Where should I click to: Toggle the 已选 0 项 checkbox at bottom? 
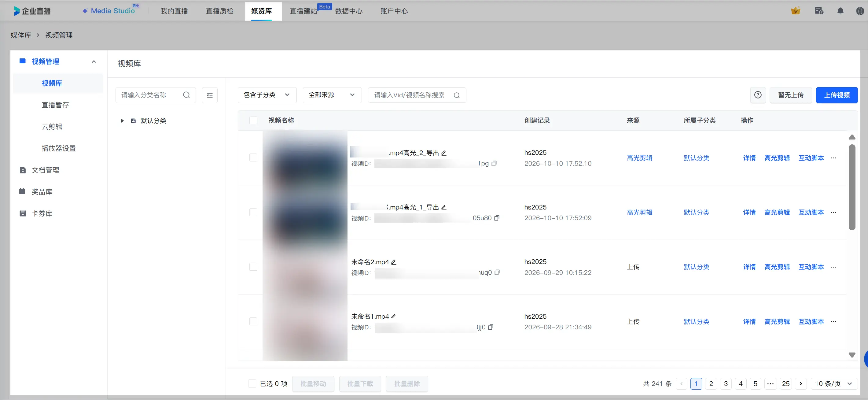point(252,383)
